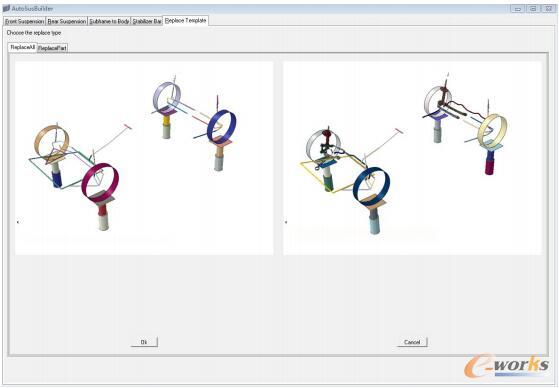Open the Rear Suspension tab

click(67, 21)
